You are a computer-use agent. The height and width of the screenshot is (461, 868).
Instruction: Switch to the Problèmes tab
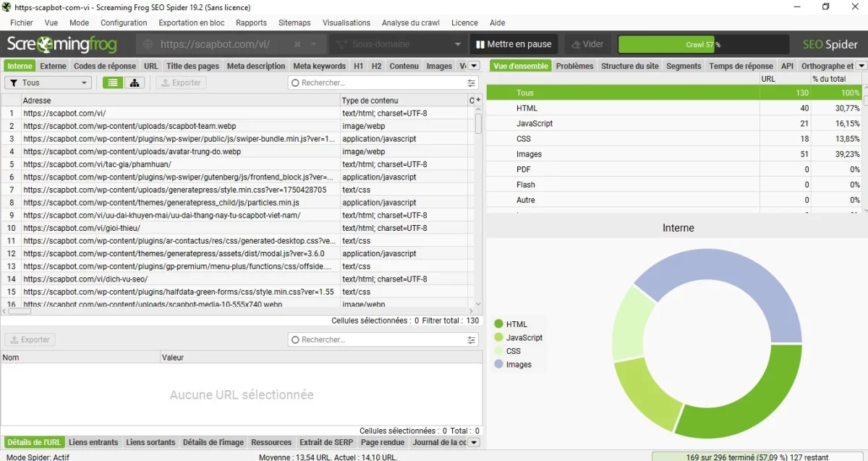click(574, 66)
